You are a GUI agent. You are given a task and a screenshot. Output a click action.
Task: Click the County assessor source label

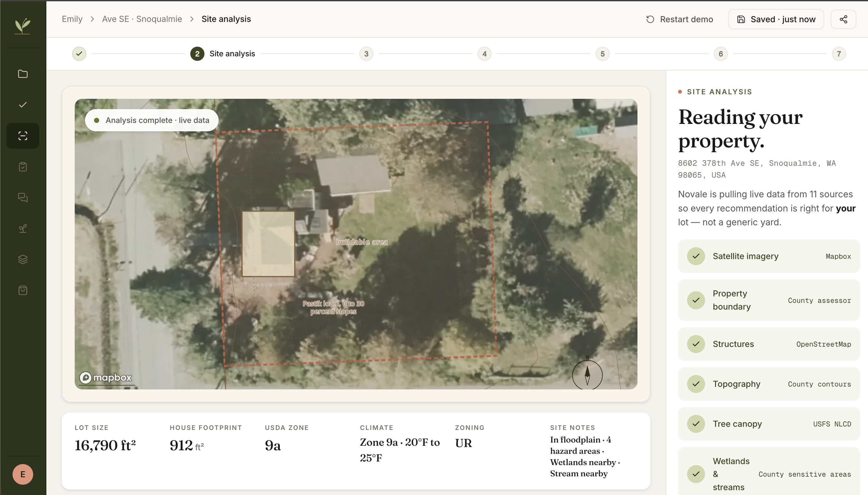pyautogui.click(x=819, y=301)
